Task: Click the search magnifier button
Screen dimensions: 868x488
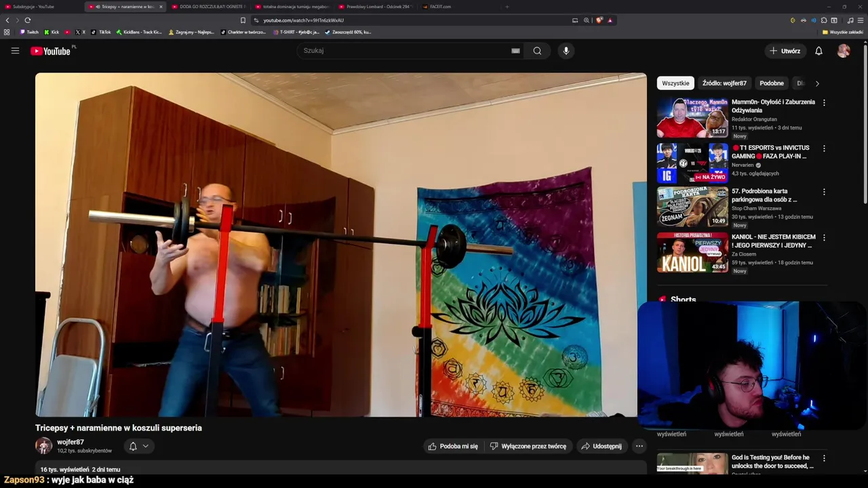Action: pos(537,51)
